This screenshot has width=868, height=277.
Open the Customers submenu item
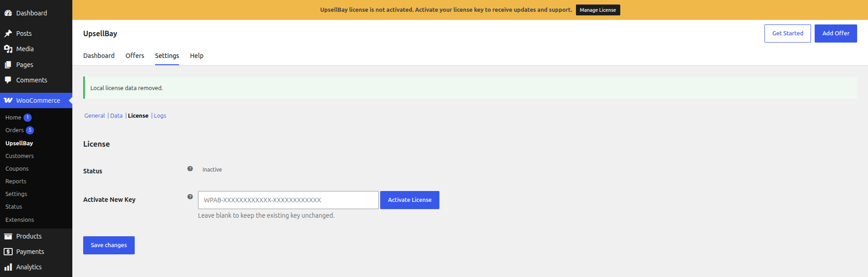click(x=19, y=156)
